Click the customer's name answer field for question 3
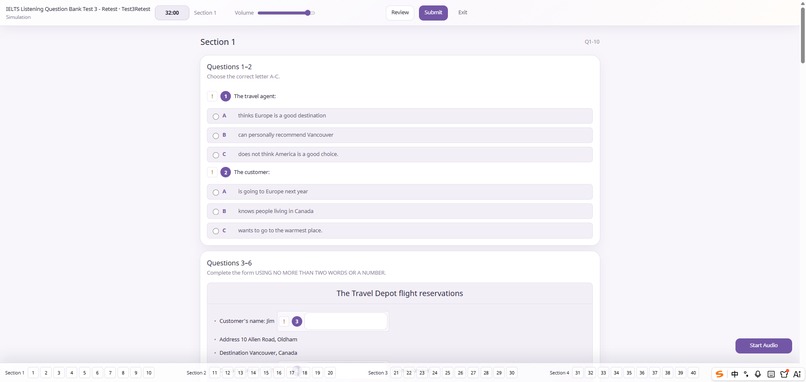806x382 pixels. (x=345, y=321)
